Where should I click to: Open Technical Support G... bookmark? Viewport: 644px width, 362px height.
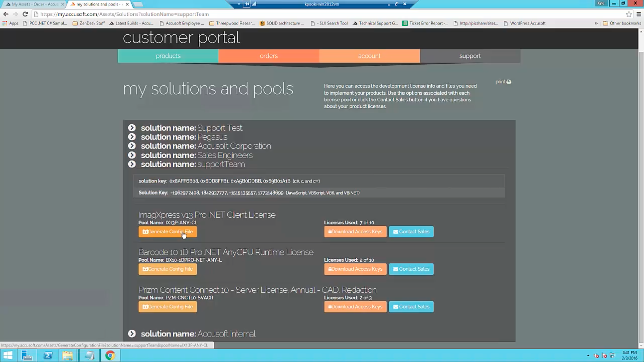pyautogui.click(x=375, y=23)
